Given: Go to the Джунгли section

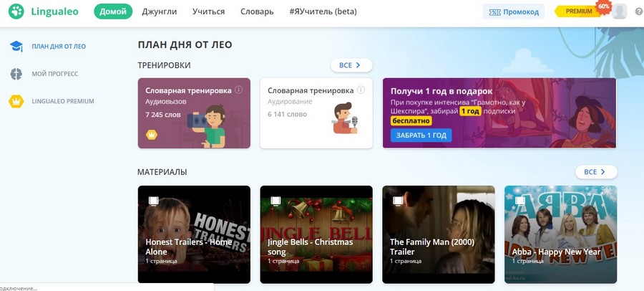Looking at the screenshot, I should click(x=159, y=11).
